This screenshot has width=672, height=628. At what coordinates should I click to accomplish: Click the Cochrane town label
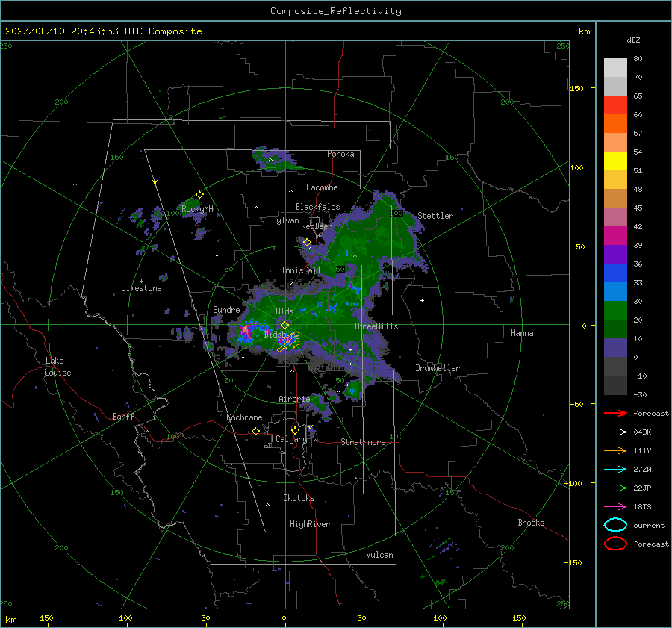tap(244, 417)
